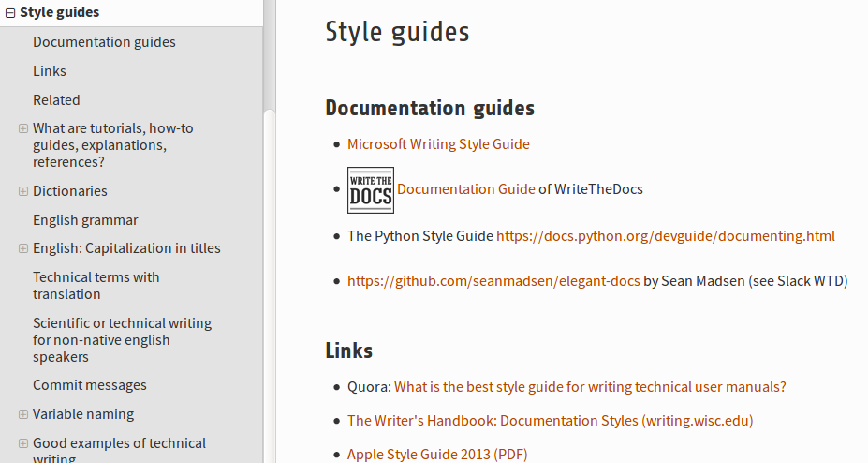
Task: Expand English: Capitalization in titles node
Action: coord(23,248)
